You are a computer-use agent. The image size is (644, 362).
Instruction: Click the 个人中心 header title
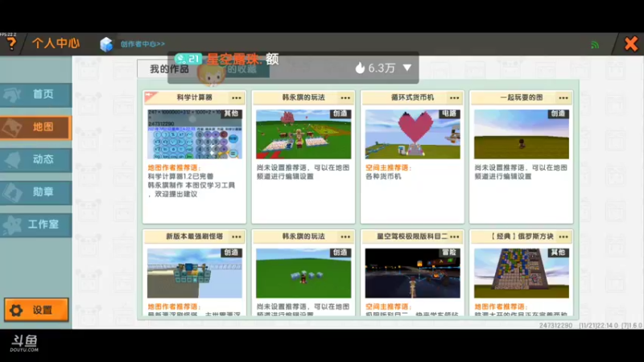tap(56, 43)
